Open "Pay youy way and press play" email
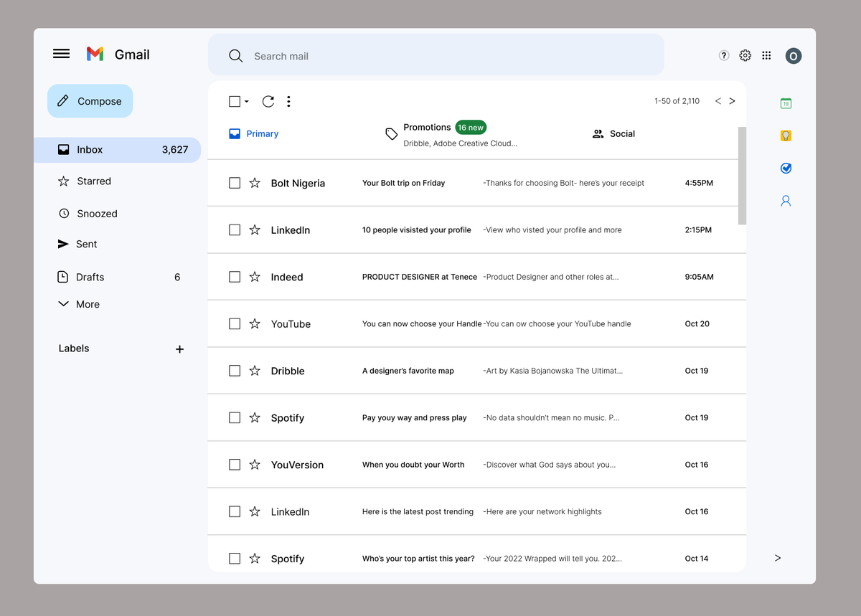 tap(415, 418)
